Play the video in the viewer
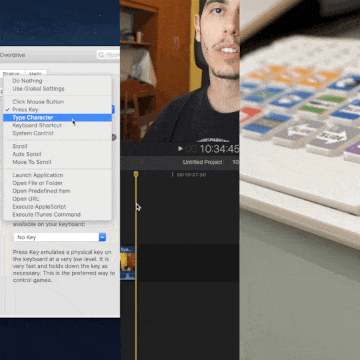 click(180, 148)
